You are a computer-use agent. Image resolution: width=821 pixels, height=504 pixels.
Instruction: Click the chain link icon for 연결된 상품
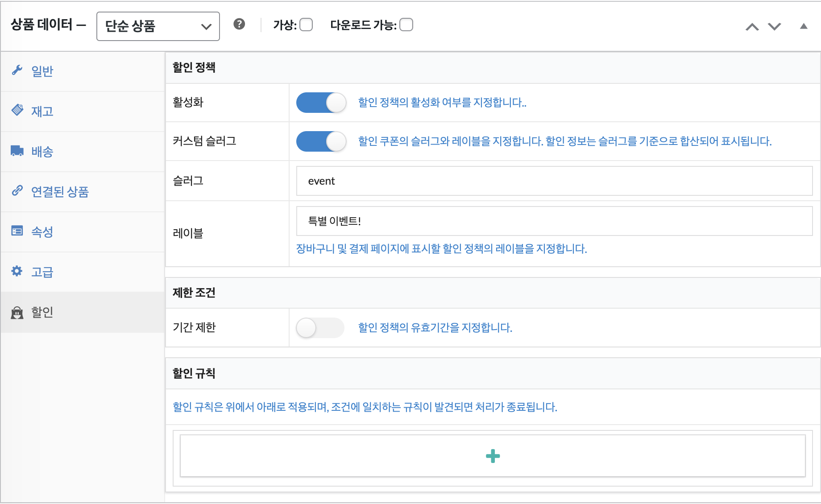pyautogui.click(x=17, y=191)
